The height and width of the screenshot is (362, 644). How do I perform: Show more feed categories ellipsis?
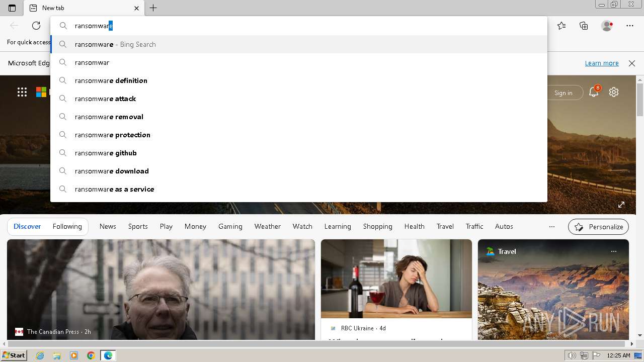coord(552,227)
